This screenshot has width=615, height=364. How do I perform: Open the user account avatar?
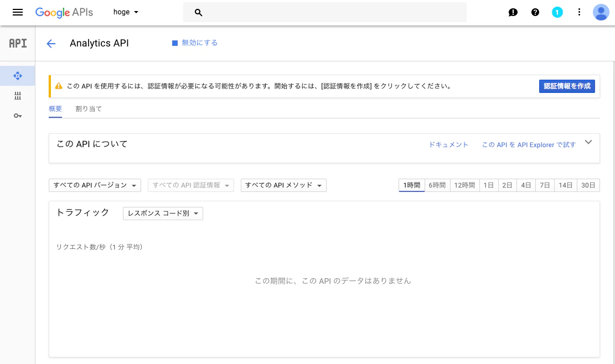click(x=601, y=12)
